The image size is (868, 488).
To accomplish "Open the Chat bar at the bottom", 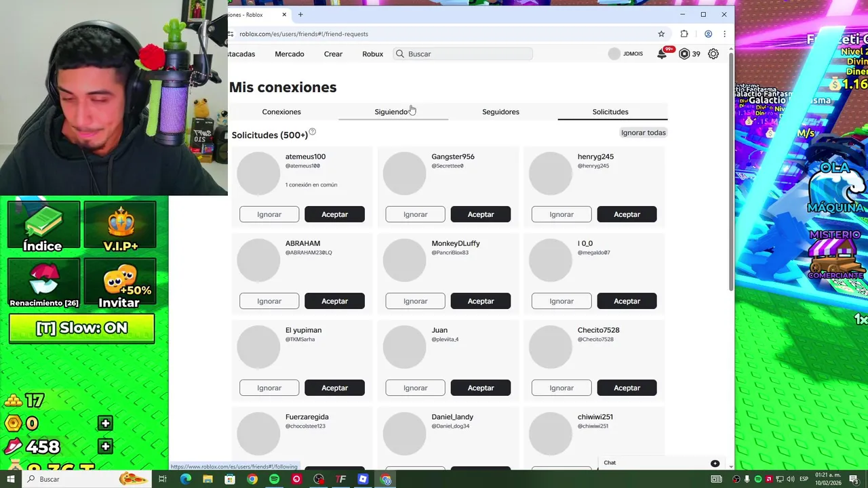I will click(660, 463).
